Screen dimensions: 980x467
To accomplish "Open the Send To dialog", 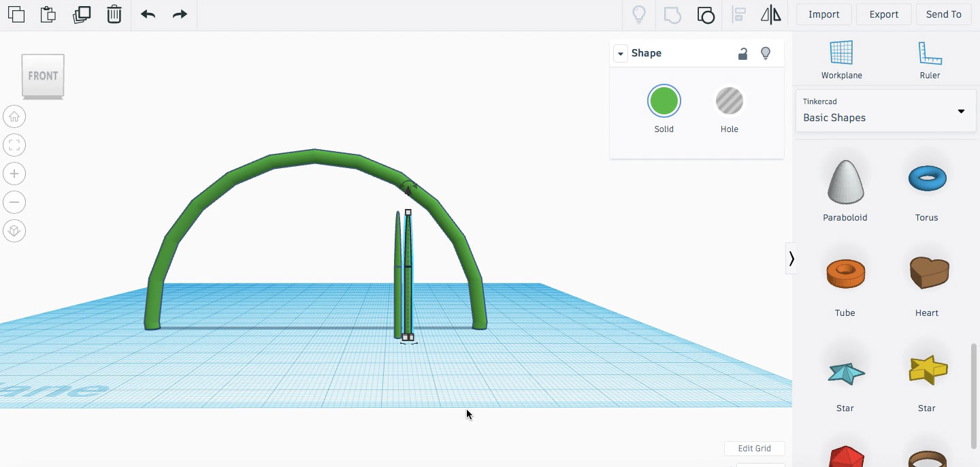I will [943, 14].
